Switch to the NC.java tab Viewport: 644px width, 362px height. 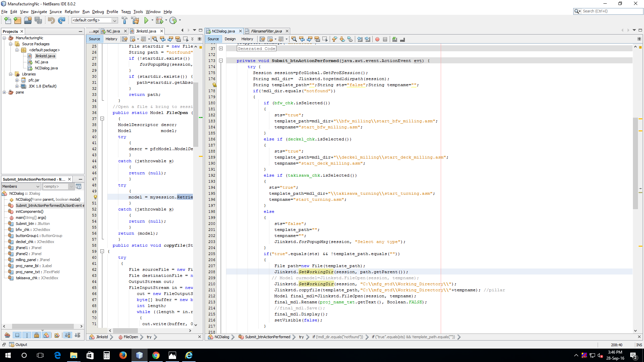click(113, 31)
